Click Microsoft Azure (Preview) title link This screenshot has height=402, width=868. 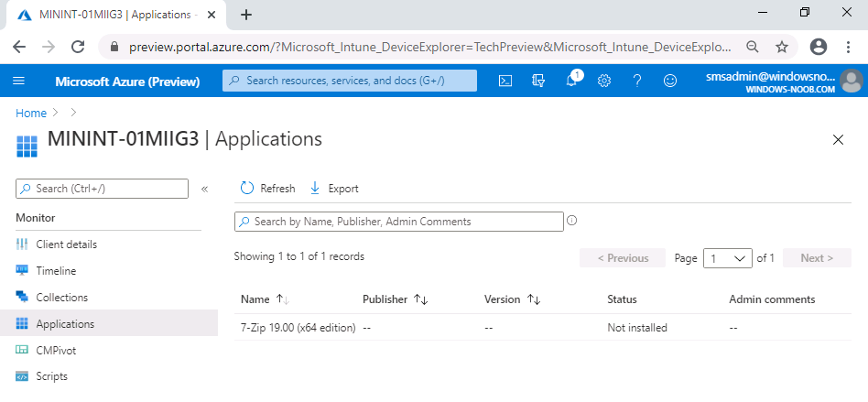click(x=127, y=81)
